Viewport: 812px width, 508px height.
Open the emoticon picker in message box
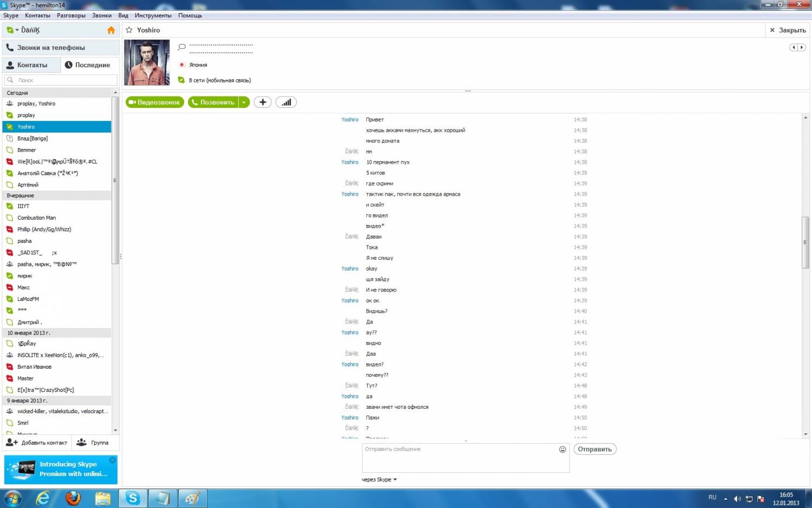point(562,449)
